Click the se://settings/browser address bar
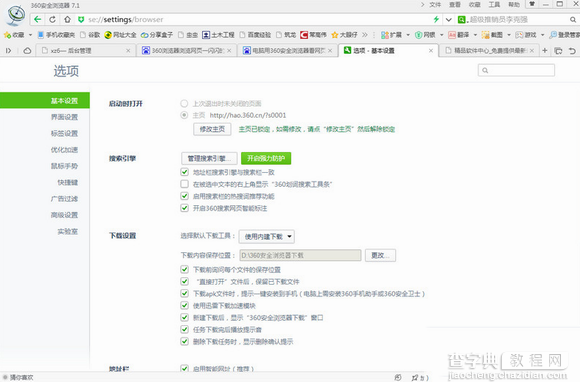This screenshot has width=580, height=382. [x=259, y=20]
